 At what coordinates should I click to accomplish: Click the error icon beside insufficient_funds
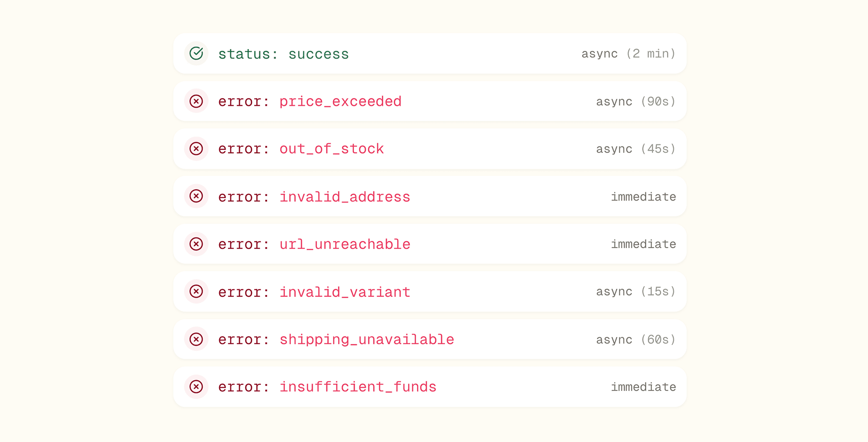click(x=196, y=387)
